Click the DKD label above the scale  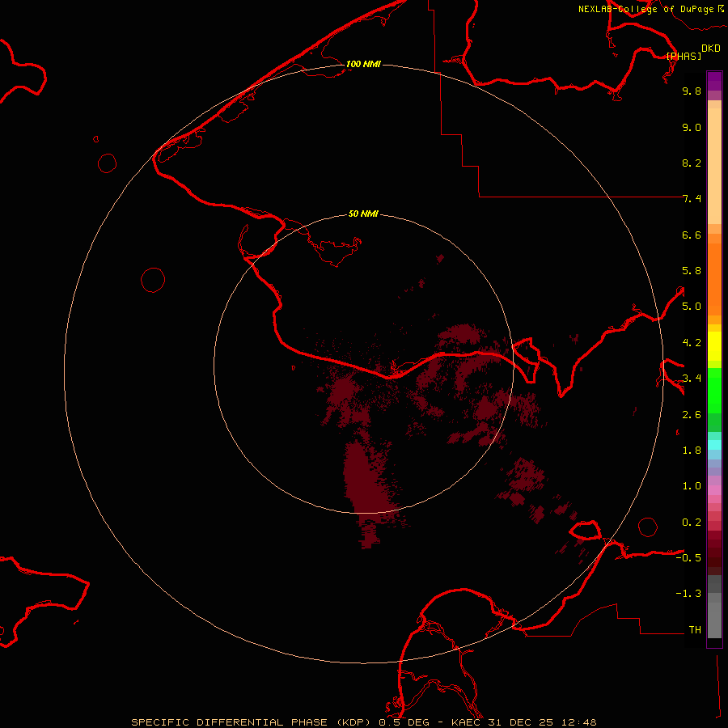(x=711, y=49)
